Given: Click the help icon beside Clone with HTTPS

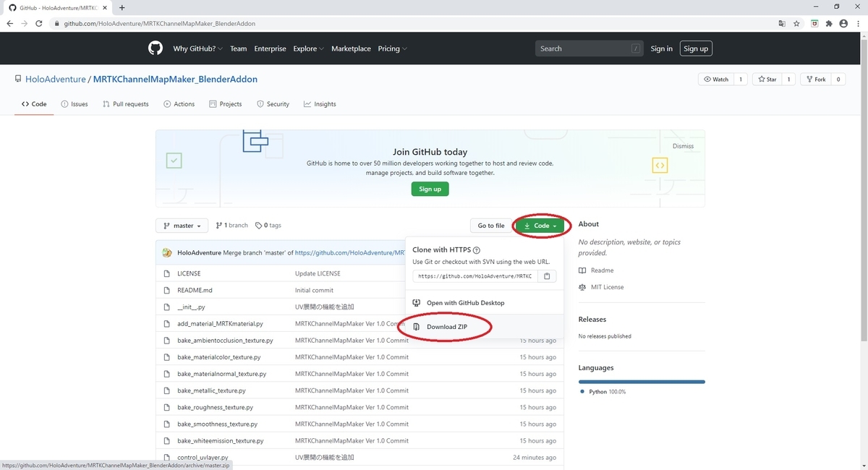Looking at the screenshot, I should (x=477, y=250).
